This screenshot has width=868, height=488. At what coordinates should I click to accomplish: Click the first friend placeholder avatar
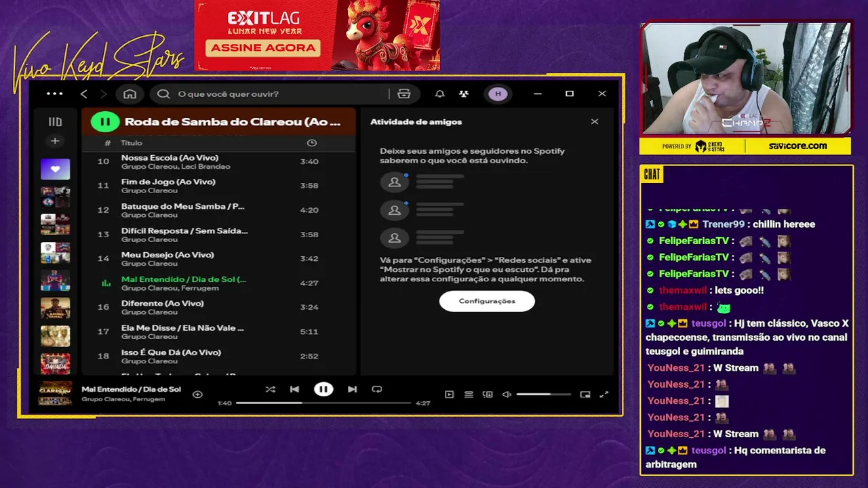click(394, 182)
